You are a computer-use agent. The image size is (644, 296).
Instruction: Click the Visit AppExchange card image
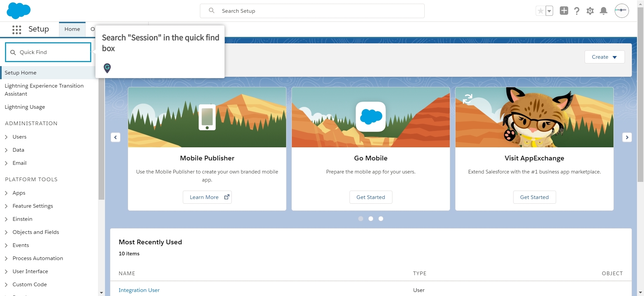[x=534, y=117]
